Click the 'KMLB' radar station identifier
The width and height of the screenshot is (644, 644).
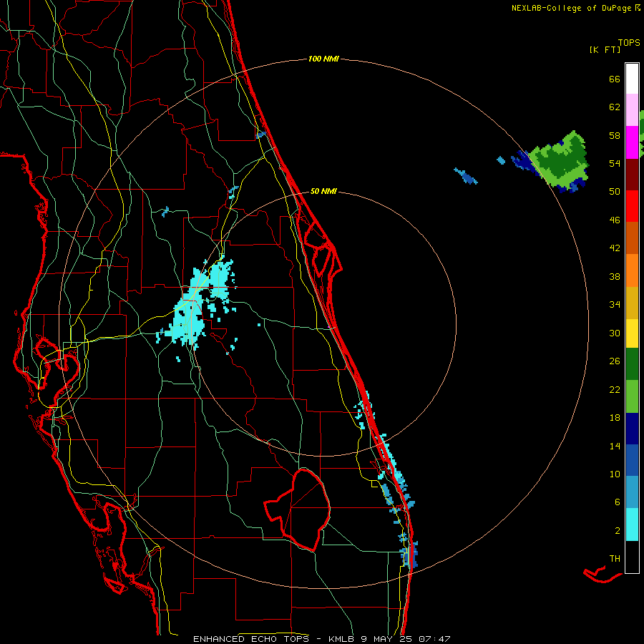coord(343,639)
